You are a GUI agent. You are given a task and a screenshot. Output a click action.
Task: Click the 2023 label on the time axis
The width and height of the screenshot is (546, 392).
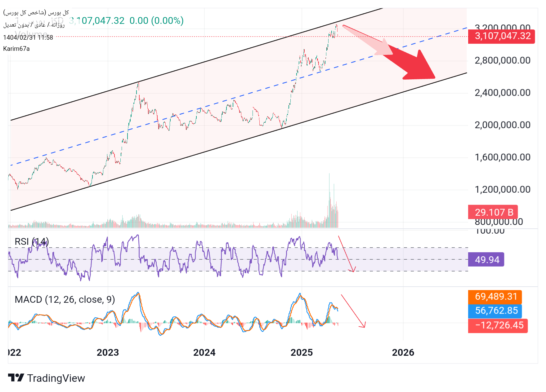coord(108,353)
